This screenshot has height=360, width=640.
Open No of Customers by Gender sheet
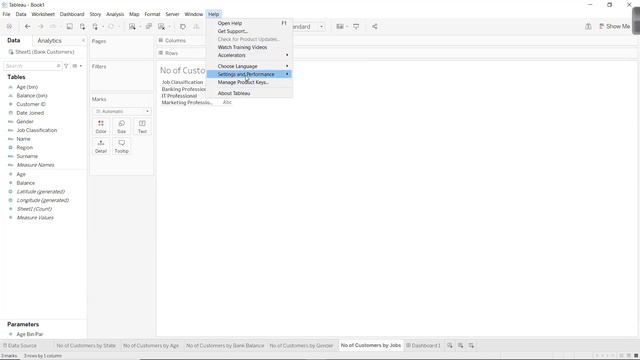301,345
